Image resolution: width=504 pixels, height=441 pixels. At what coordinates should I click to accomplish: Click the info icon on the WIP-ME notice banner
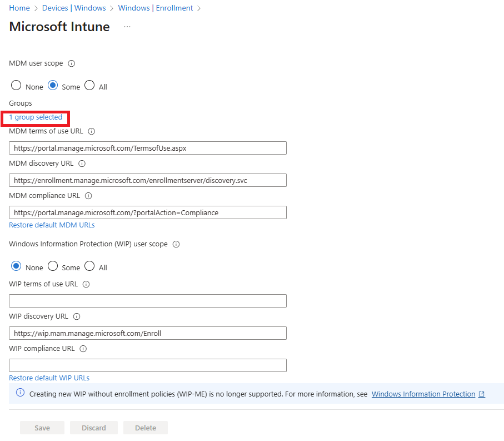click(21, 394)
